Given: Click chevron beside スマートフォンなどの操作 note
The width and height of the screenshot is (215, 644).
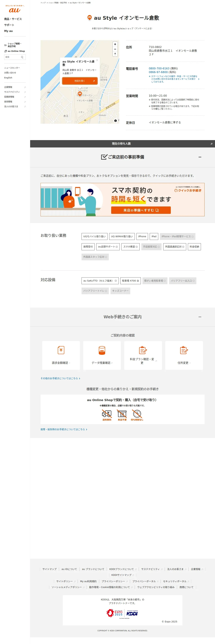Looking at the screenshot, I should pos(199,79).
